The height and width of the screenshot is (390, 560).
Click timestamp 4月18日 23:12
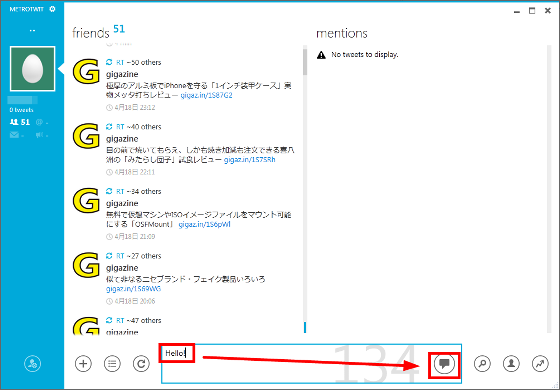(135, 108)
